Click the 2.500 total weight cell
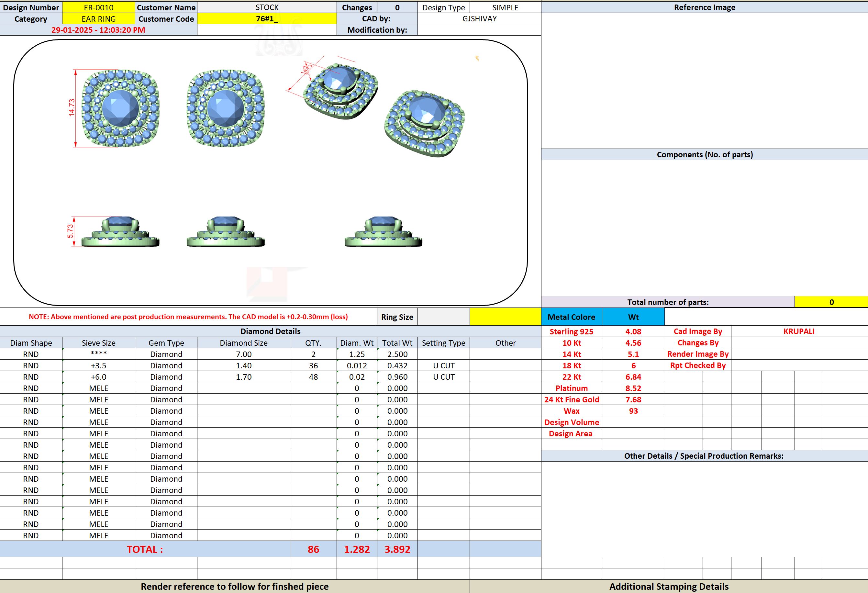 pyautogui.click(x=397, y=354)
